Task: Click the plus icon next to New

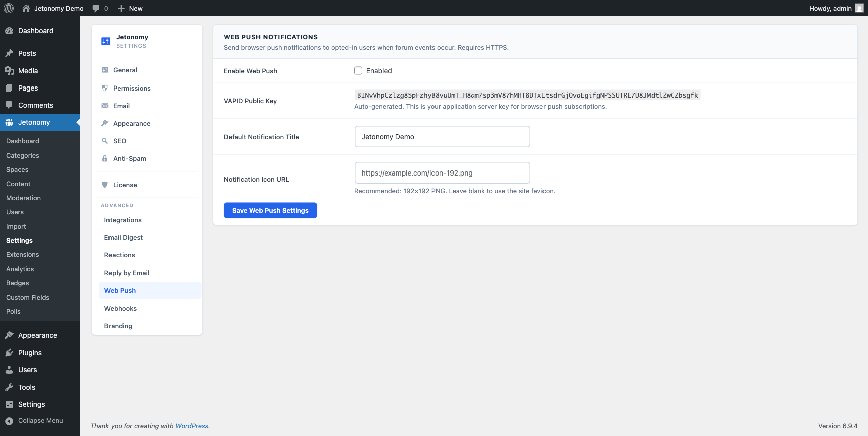Action: [x=121, y=8]
